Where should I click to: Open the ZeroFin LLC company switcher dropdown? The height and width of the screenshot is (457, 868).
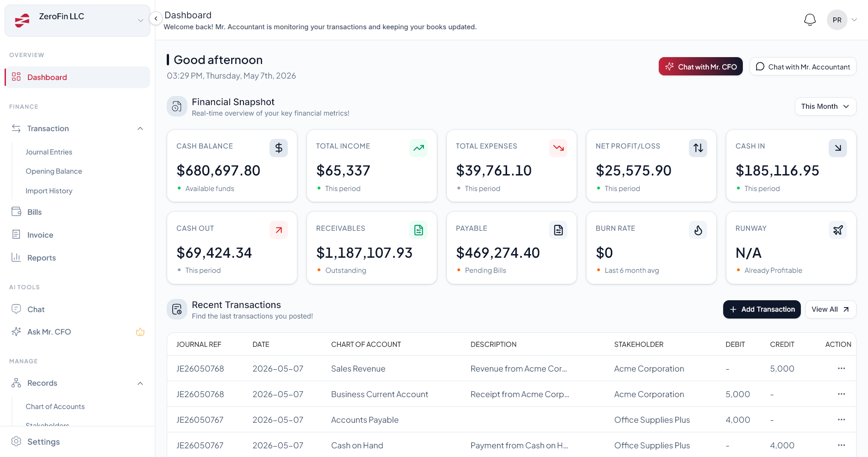pyautogui.click(x=77, y=21)
